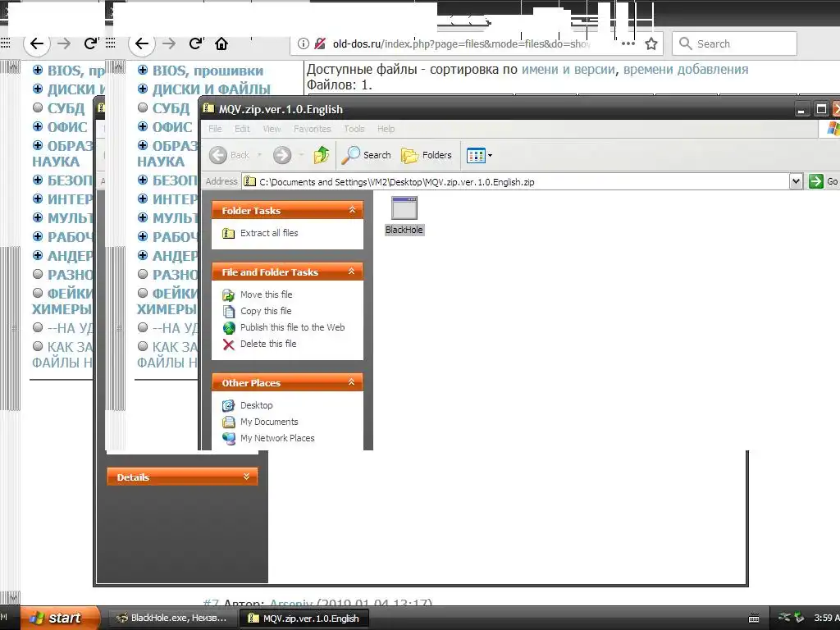
Task: Click the browser Search box
Action: coord(734,44)
